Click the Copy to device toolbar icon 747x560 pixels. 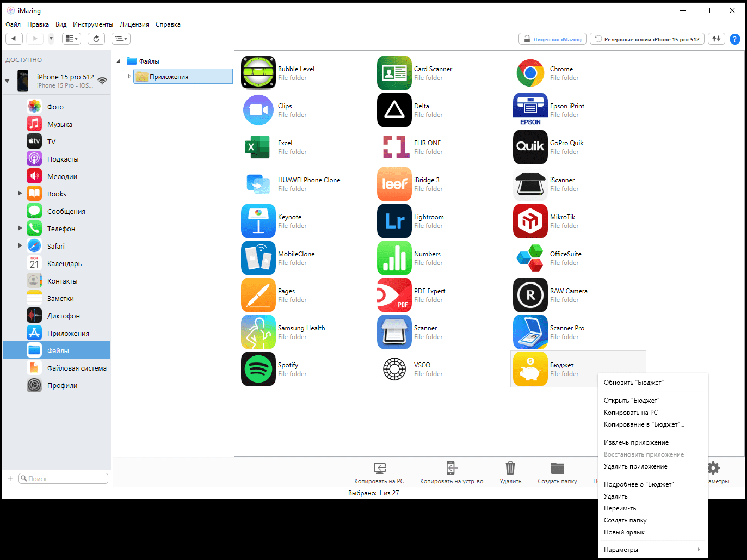[452, 468]
